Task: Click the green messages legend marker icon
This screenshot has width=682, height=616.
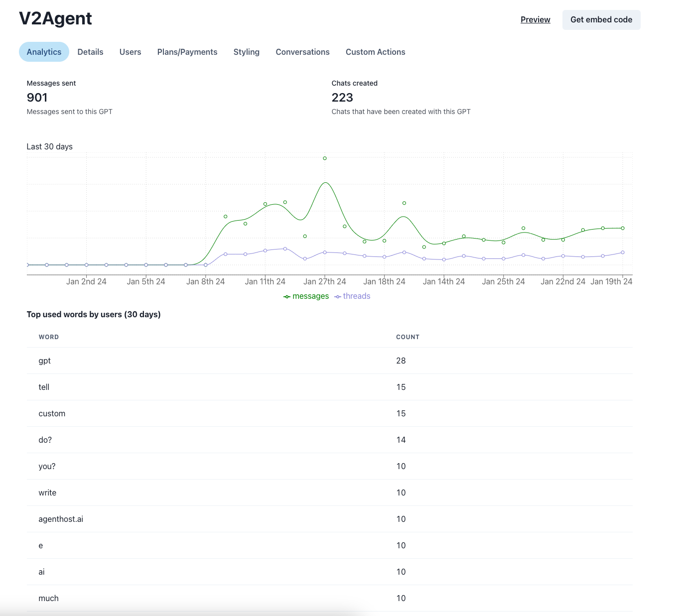Action: click(287, 297)
